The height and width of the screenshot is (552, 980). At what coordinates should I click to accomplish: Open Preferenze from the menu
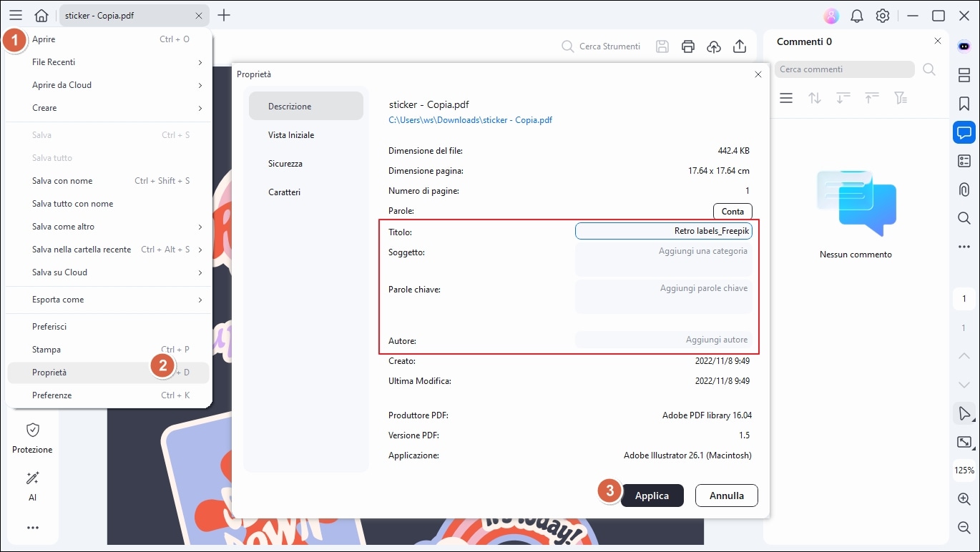108,395
